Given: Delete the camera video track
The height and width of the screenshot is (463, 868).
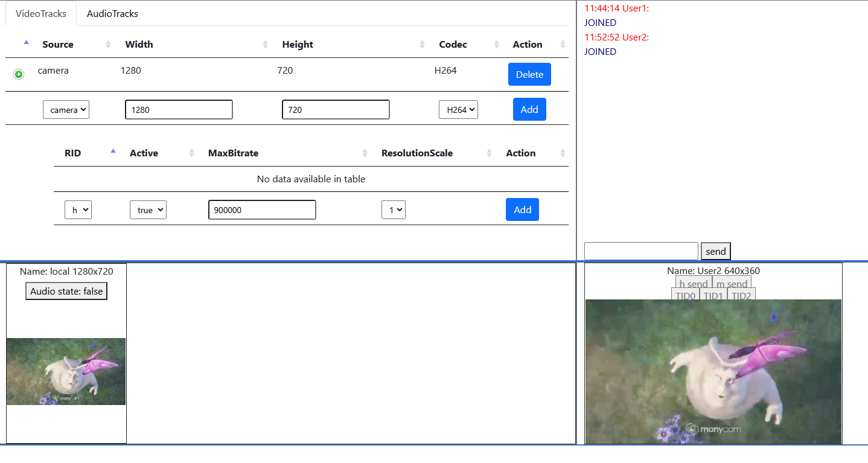Looking at the screenshot, I should click(529, 74).
